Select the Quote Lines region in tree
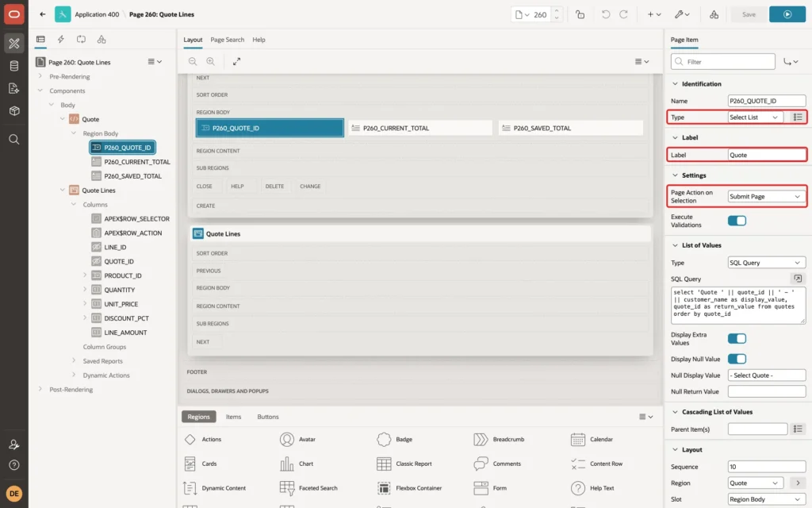812x508 pixels. 98,190
